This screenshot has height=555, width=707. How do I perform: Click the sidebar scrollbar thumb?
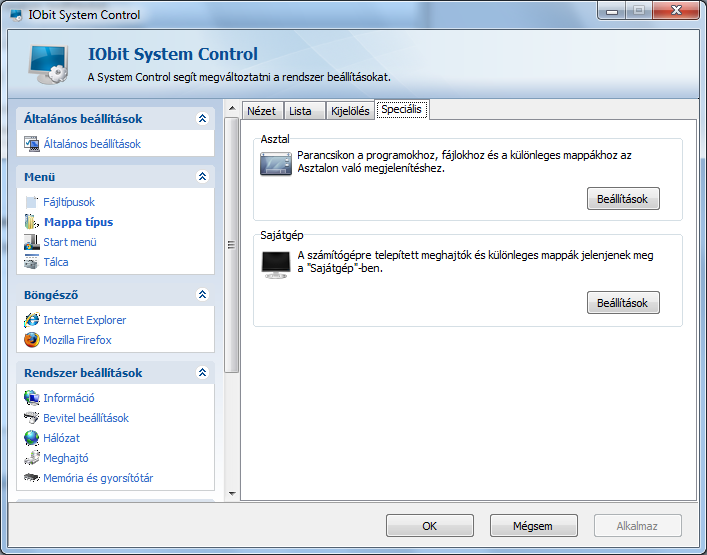tap(232, 245)
